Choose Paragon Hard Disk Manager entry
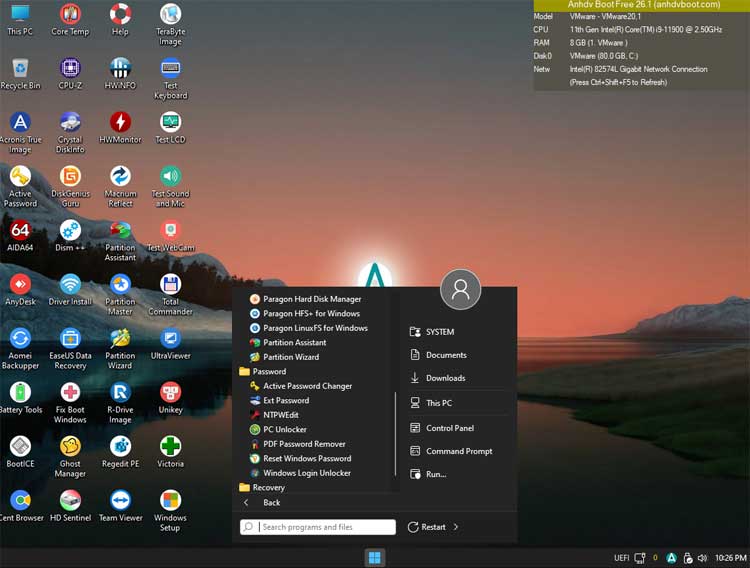Image resolution: width=750 pixels, height=568 pixels. (306, 299)
